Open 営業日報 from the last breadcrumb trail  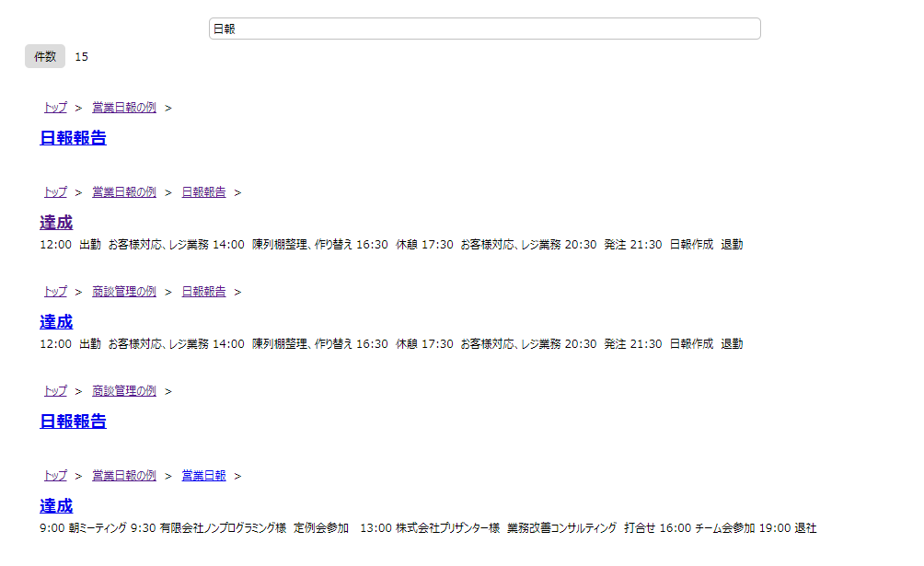(x=202, y=475)
